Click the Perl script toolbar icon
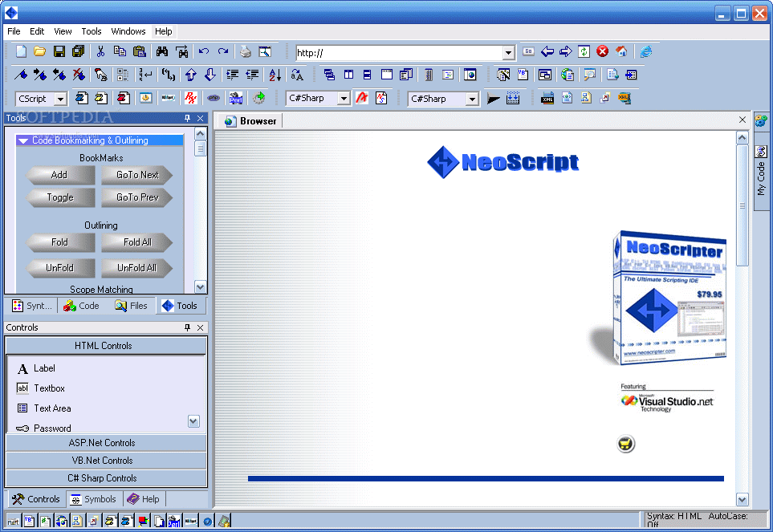Viewport: 773px width, 532px height. pyautogui.click(x=236, y=98)
